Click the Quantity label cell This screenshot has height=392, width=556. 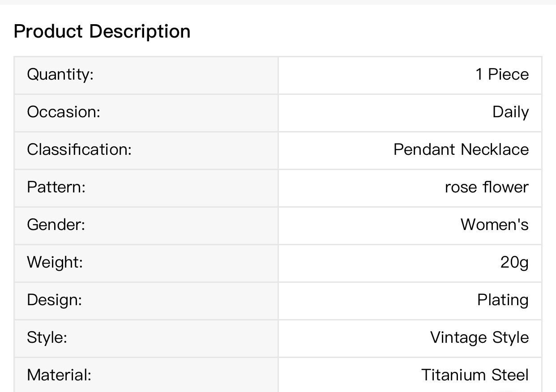pos(60,74)
